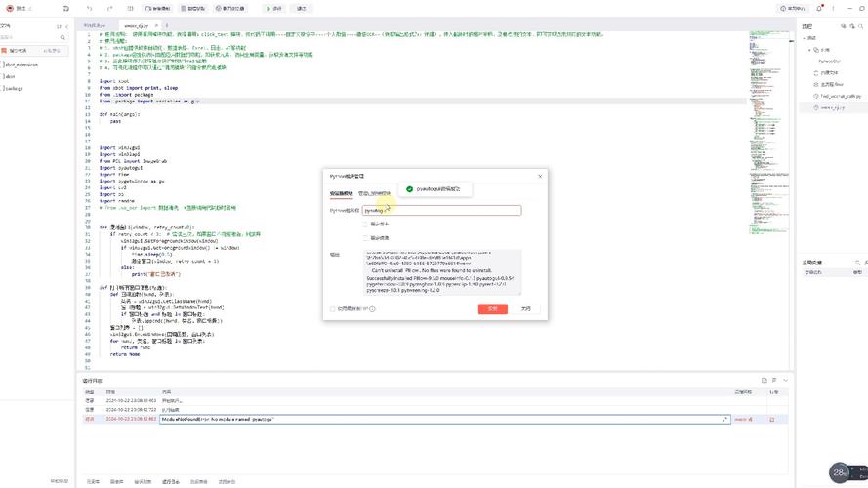Click the red install button in the dialog
This screenshot has width=868, height=488.
(492, 308)
